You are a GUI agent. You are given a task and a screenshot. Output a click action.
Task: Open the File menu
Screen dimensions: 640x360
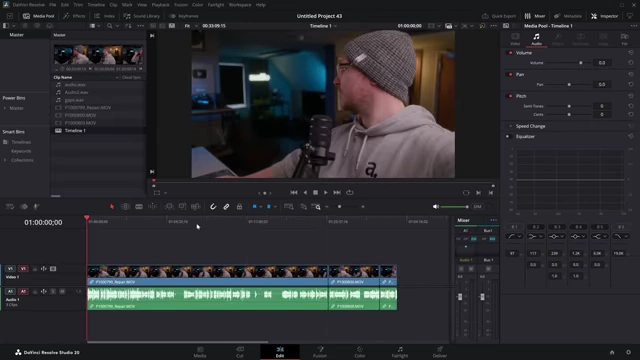(53, 5)
